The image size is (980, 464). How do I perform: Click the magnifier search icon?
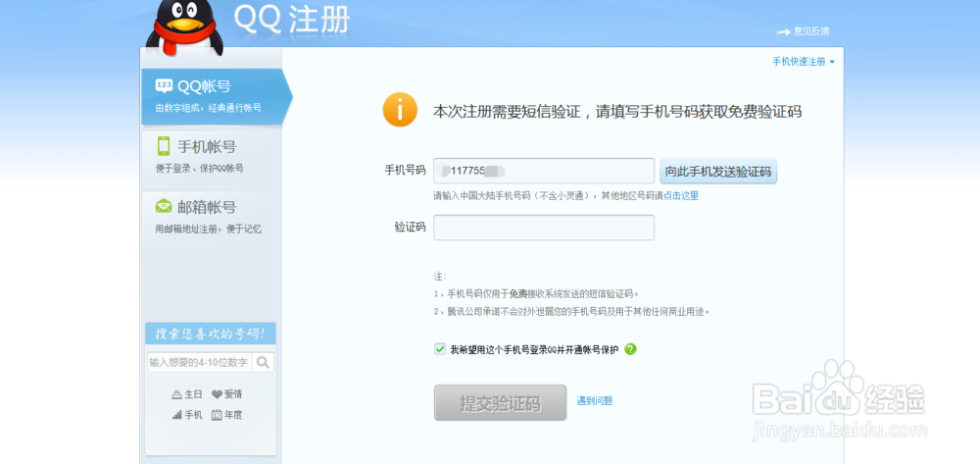263,362
